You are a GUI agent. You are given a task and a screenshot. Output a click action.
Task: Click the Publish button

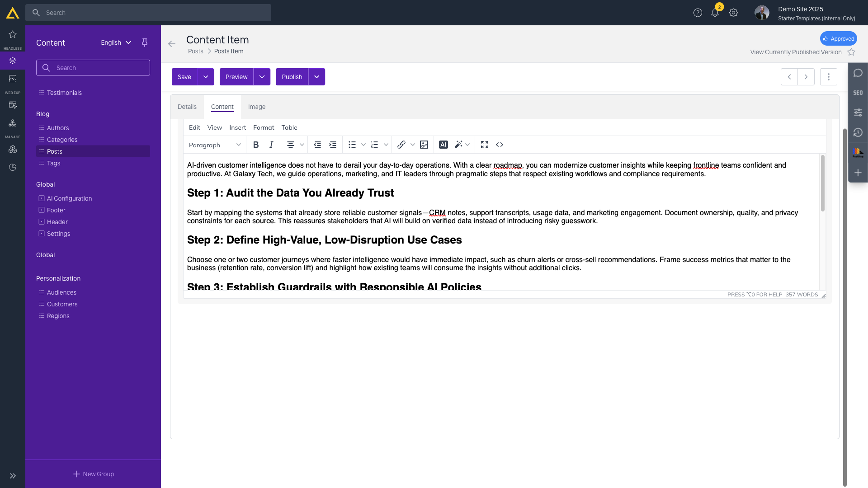pos(292,77)
